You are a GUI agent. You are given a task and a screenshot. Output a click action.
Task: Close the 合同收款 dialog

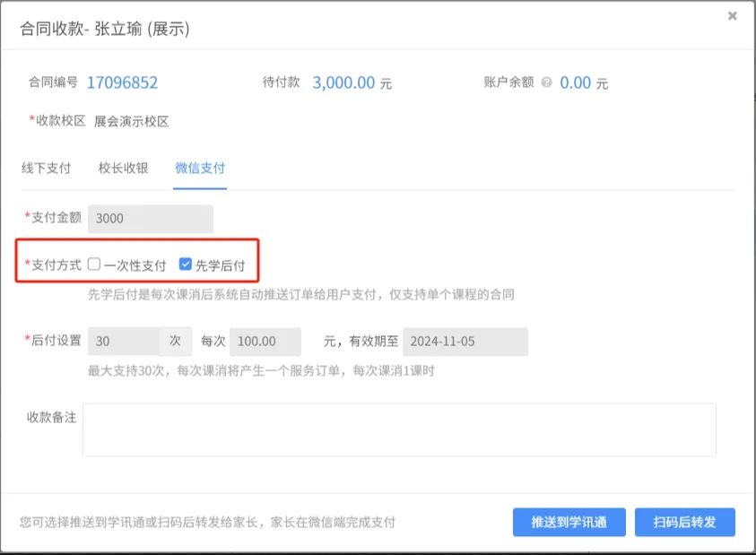[x=732, y=16]
